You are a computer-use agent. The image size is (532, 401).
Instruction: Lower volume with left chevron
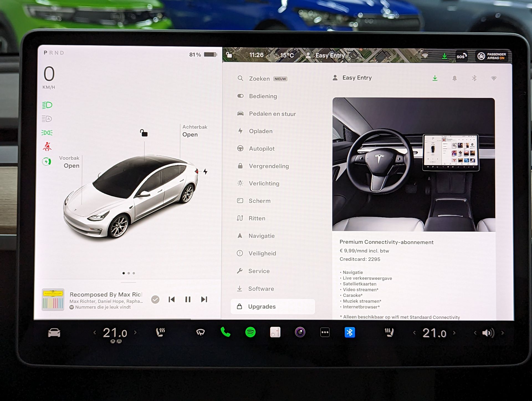point(475,333)
